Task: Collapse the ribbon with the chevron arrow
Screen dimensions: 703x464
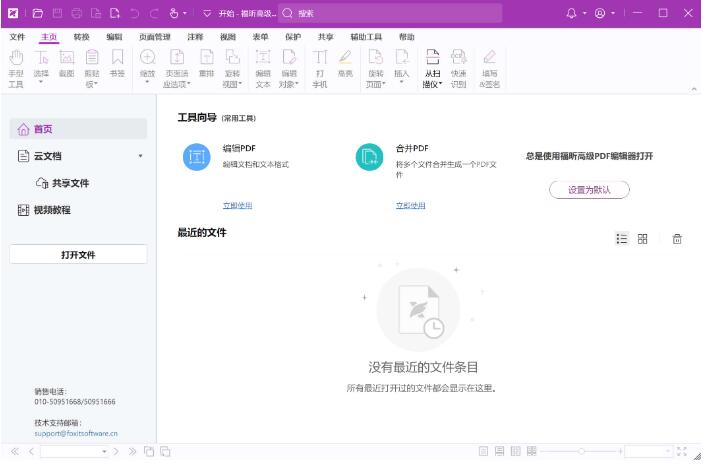Action: pyautogui.click(x=694, y=89)
